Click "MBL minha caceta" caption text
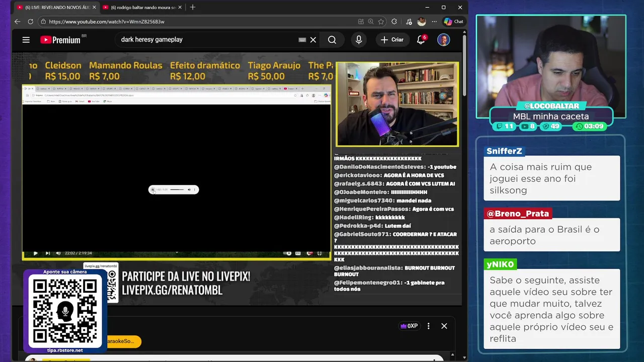 551,116
